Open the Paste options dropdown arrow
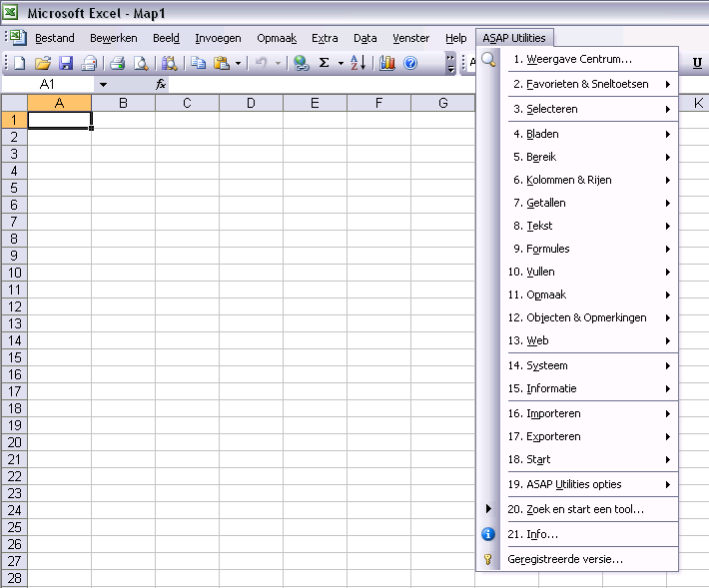709x588 pixels. point(239,63)
